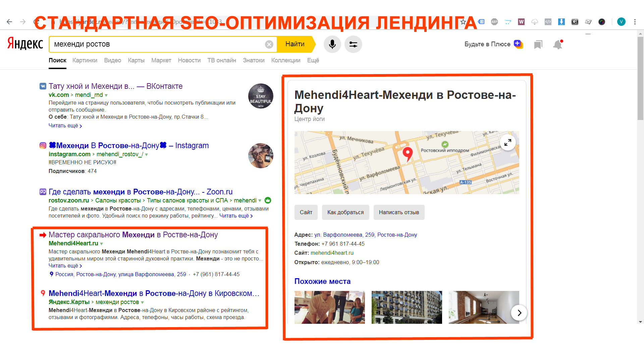644x362 pixels.
Task: Click the browser forward arrow
Action: (23, 22)
